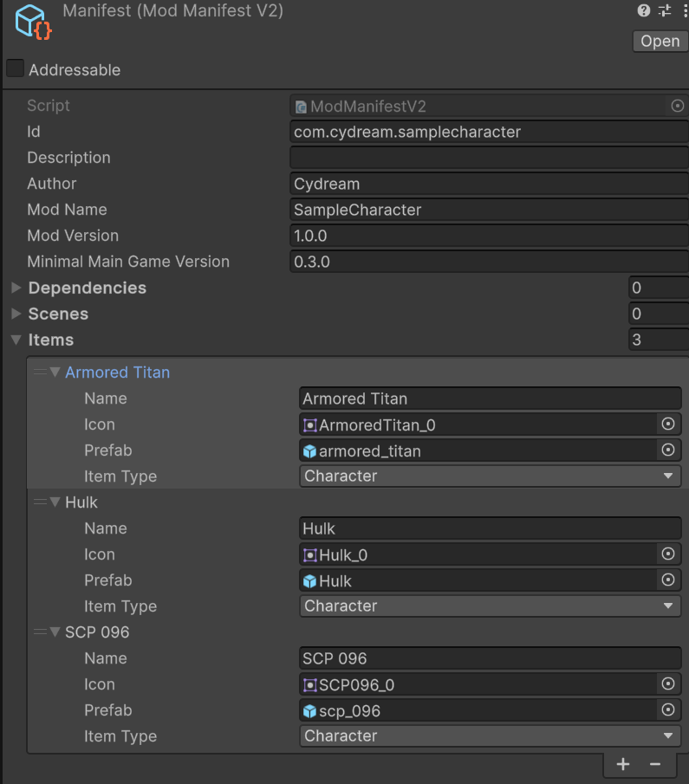Screen dimensions: 689x784
Task: Open the help reference icon
Action: click(643, 10)
